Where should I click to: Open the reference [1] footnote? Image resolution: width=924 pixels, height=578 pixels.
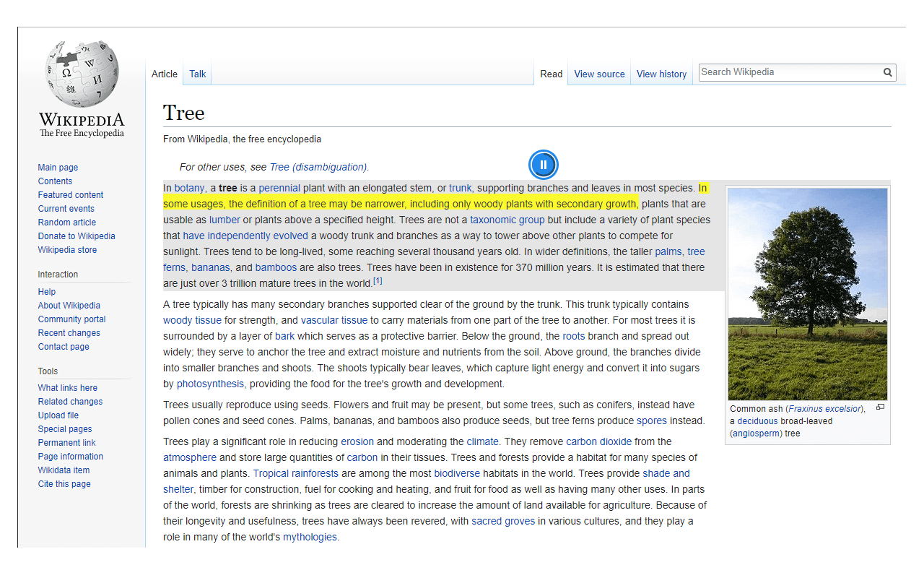coord(378,281)
